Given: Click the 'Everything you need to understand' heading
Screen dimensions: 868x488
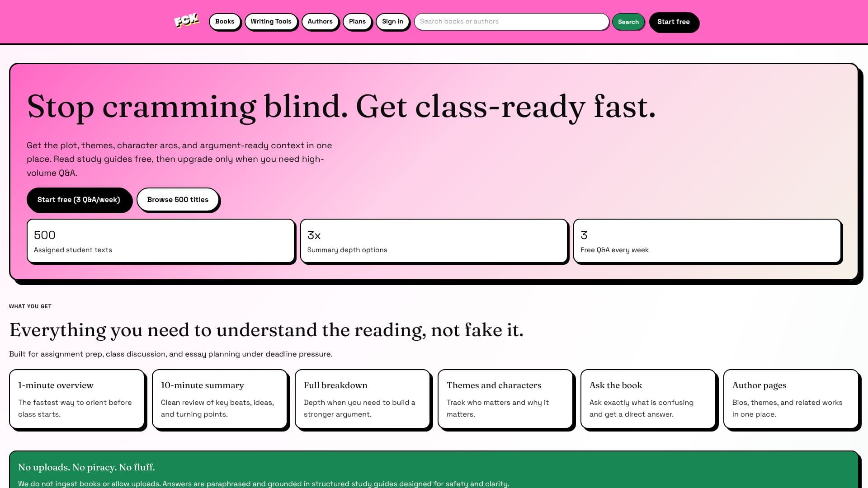Looking at the screenshot, I should coord(266,330).
